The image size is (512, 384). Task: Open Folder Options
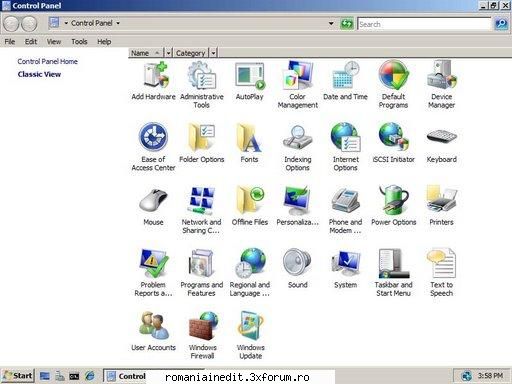click(x=202, y=143)
